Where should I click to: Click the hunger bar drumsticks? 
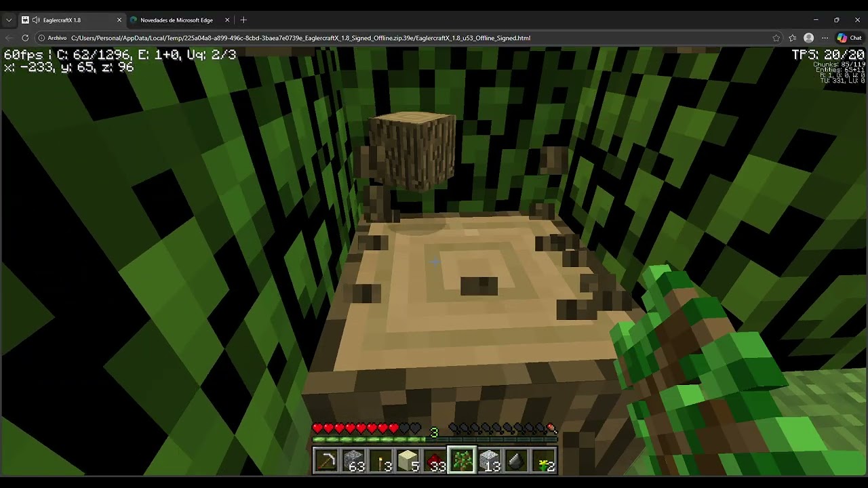(x=502, y=428)
